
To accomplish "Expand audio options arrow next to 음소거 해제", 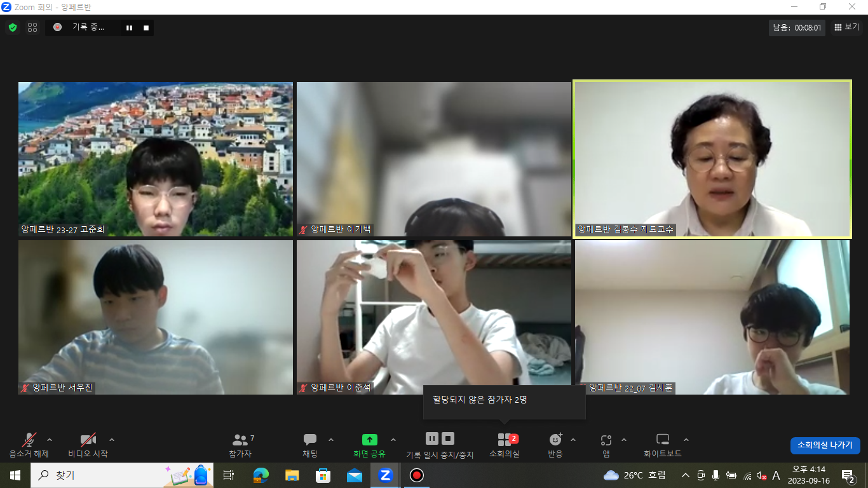I will click(50, 440).
